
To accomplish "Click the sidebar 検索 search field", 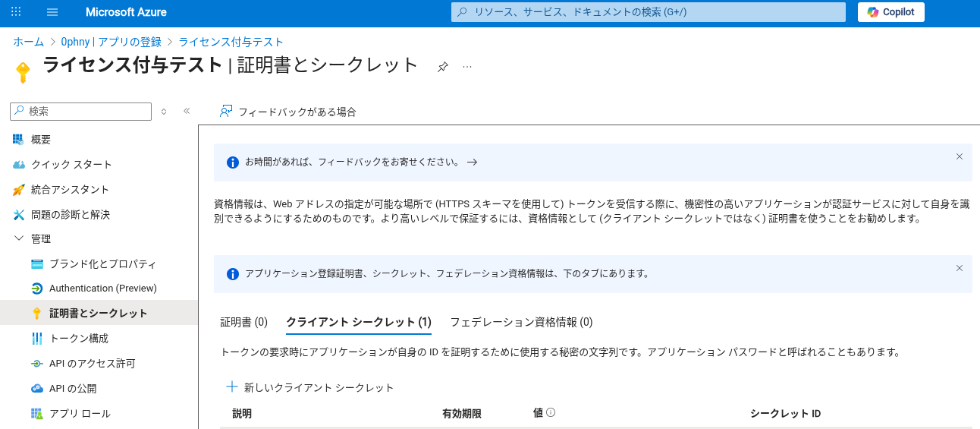I will (81, 111).
